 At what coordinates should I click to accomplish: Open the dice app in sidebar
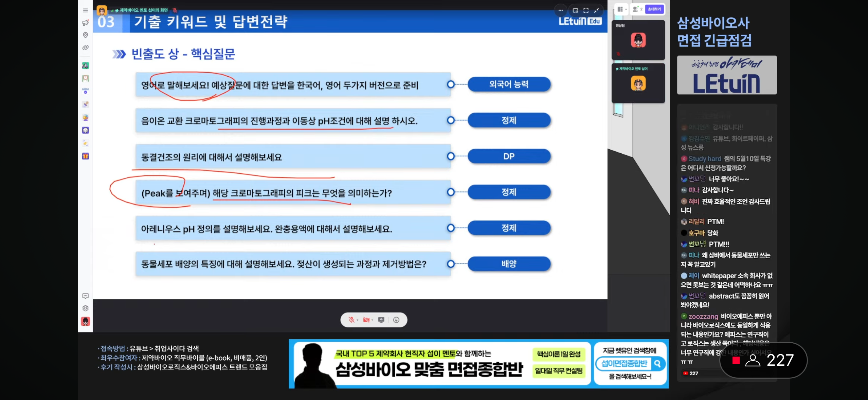[x=85, y=130]
